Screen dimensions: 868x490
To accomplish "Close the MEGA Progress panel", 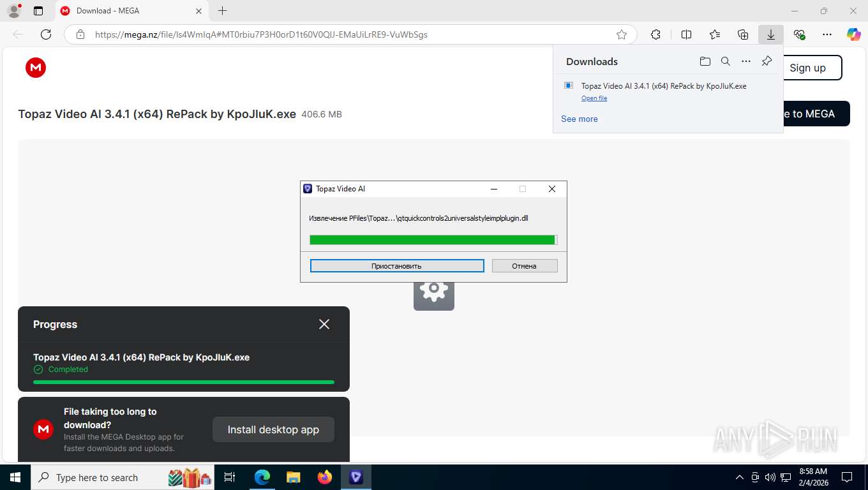I will 324,324.
